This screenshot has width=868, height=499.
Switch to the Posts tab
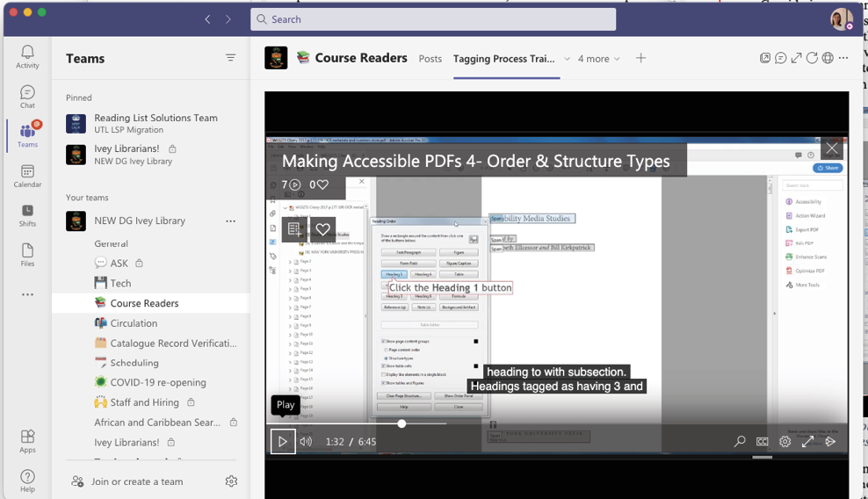coord(430,59)
